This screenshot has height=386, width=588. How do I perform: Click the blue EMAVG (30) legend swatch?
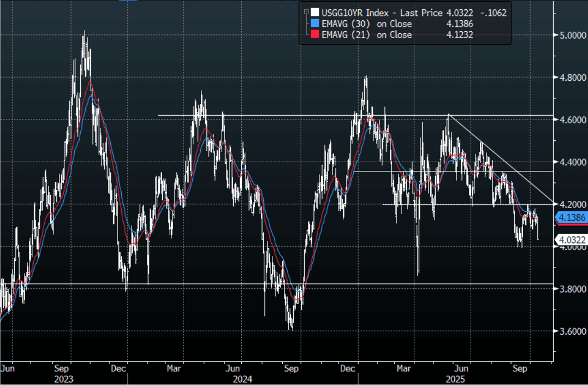coord(314,23)
